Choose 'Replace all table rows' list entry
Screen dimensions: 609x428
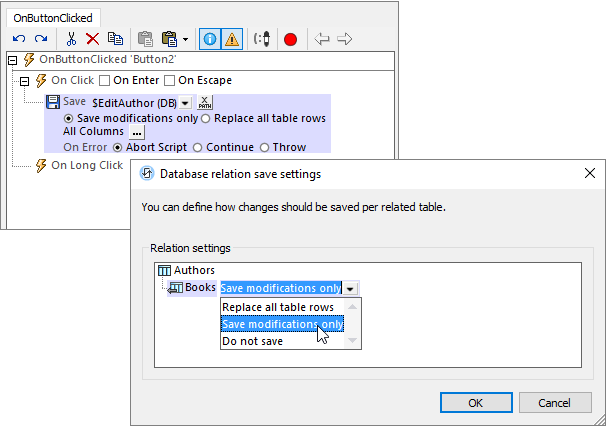tap(277, 307)
